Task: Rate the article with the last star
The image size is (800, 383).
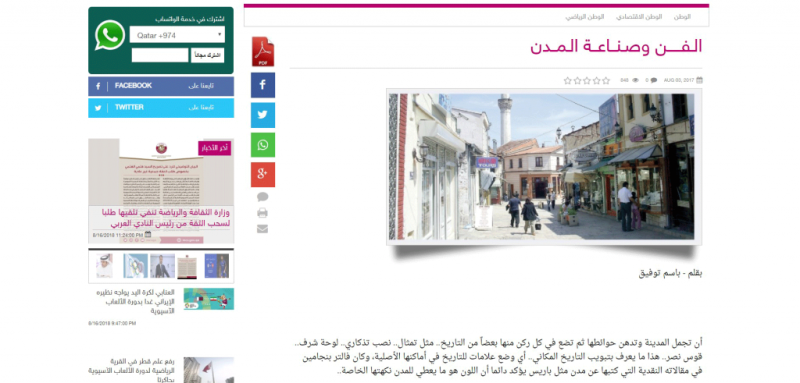Action: (567, 81)
